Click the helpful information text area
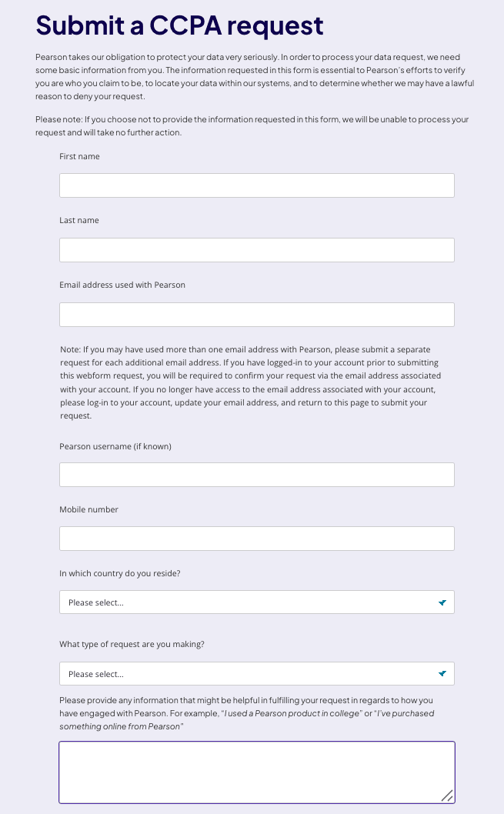The height and width of the screenshot is (814, 504). click(257, 772)
